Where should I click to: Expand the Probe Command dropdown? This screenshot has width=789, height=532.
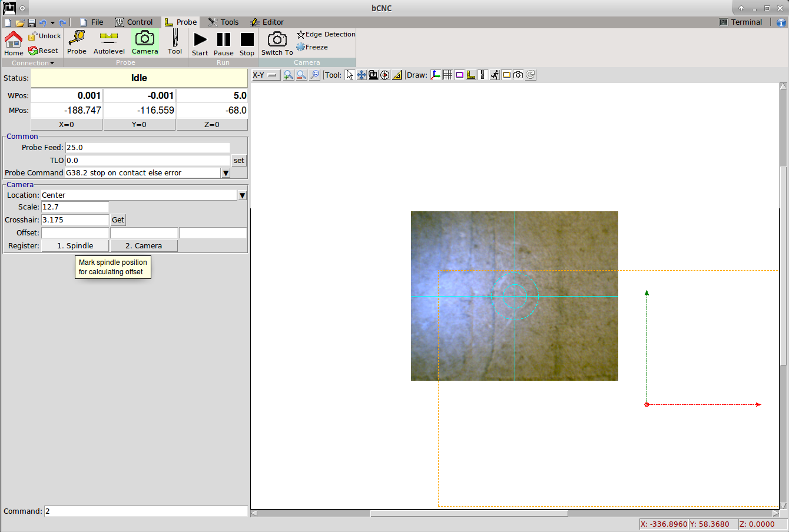(x=226, y=173)
